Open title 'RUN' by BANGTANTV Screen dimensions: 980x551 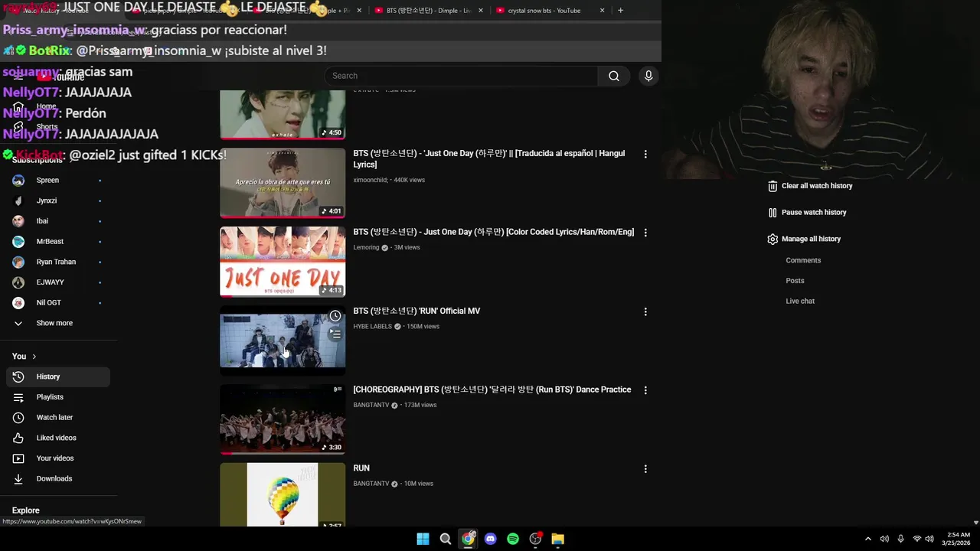tap(361, 468)
